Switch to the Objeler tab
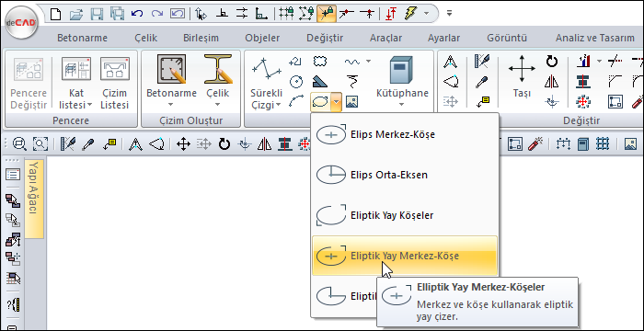 click(262, 39)
